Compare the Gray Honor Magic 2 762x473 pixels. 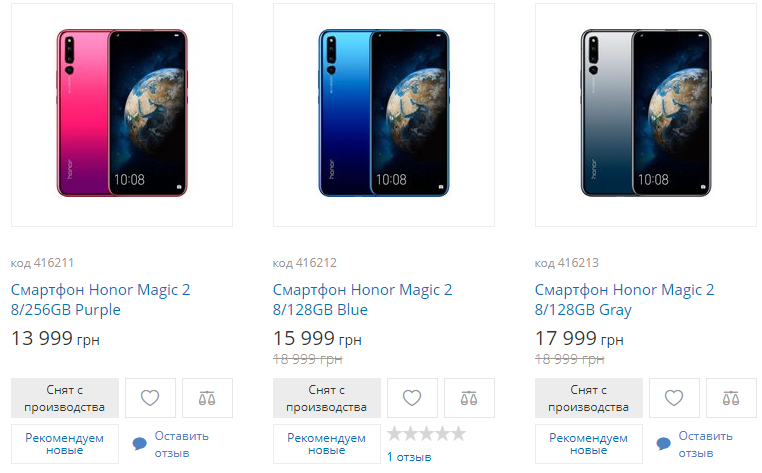(x=731, y=398)
